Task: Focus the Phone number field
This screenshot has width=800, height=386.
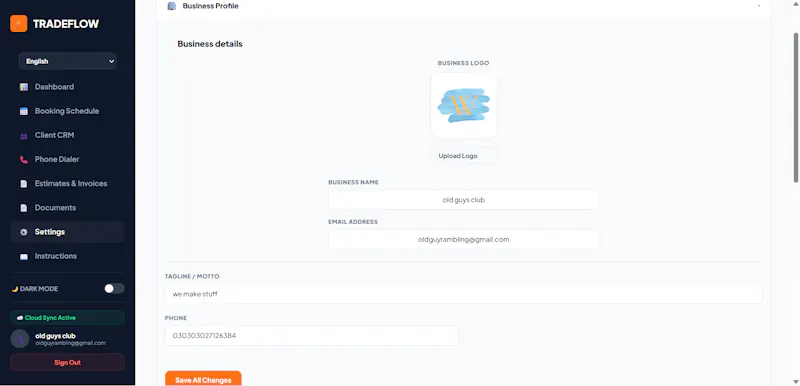Action: [311, 336]
